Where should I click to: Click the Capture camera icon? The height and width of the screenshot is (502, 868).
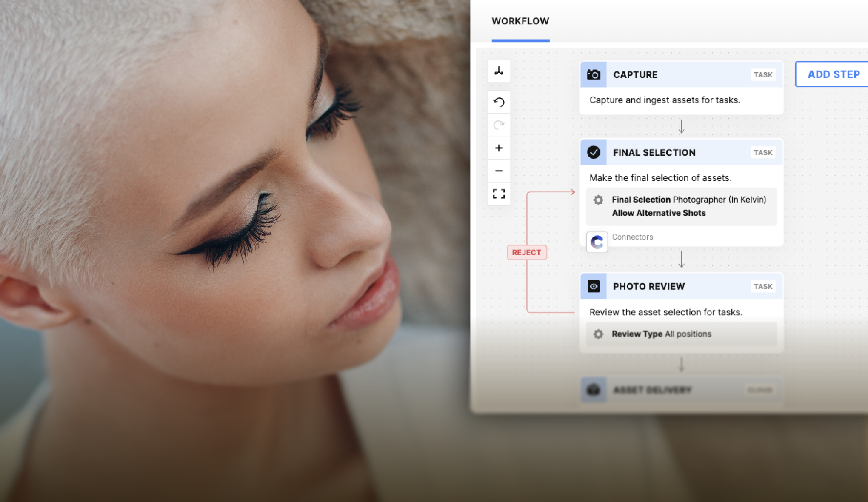coord(594,75)
